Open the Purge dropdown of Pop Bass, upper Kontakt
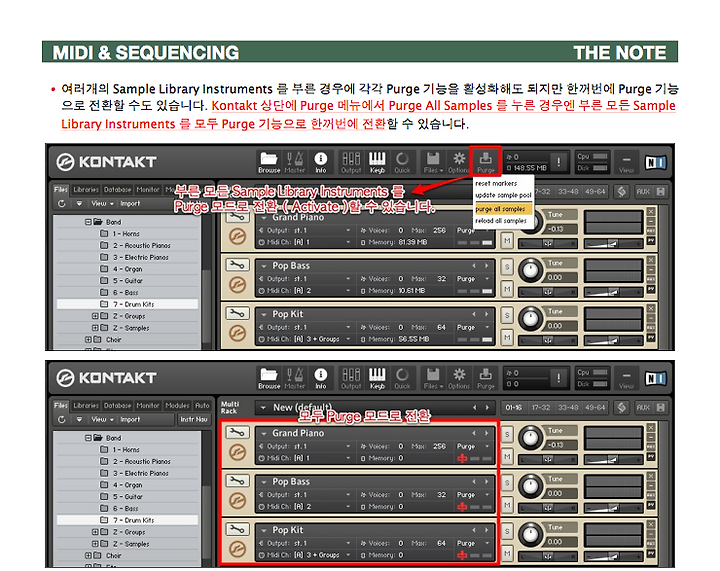Image resolution: width=720 pixels, height=571 pixels. pyautogui.click(x=473, y=279)
